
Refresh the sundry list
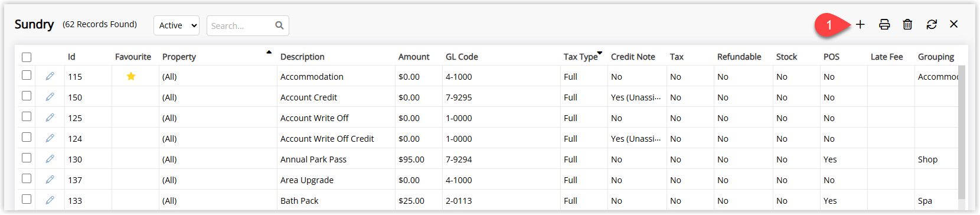click(932, 24)
